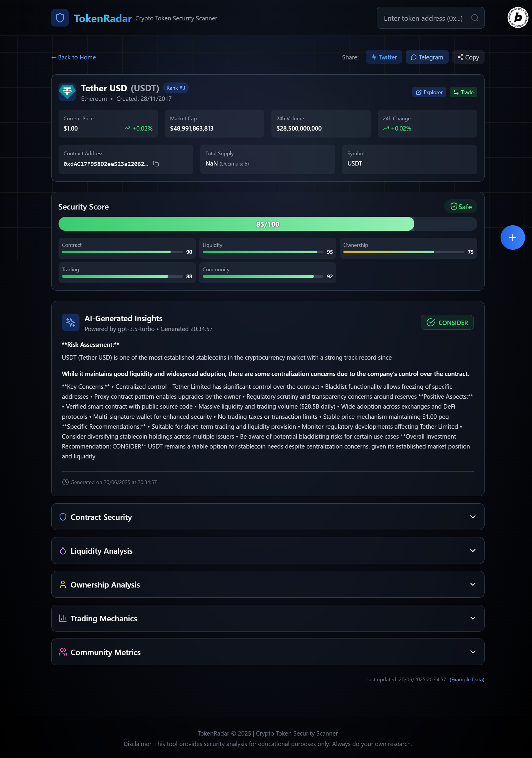Viewport: 532px width, 758px height.
Task: Click the Copy share button
Action: pos(468,57)
